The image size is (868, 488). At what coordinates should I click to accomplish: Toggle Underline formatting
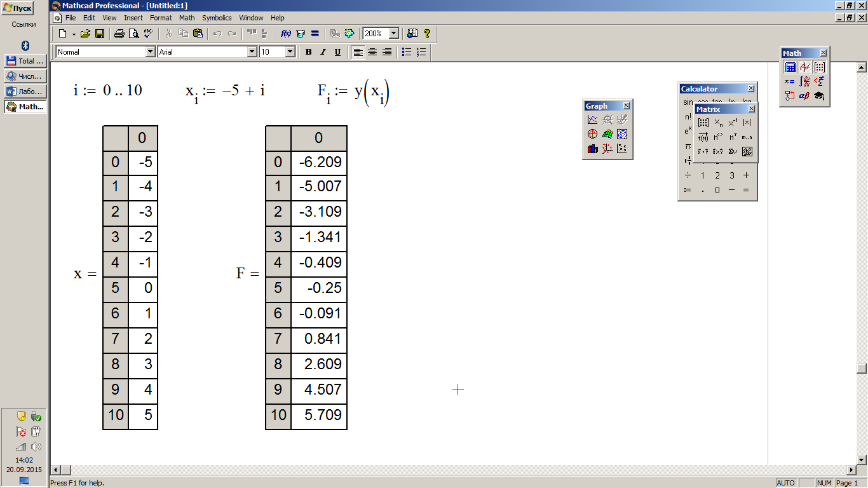coord(337,52)
